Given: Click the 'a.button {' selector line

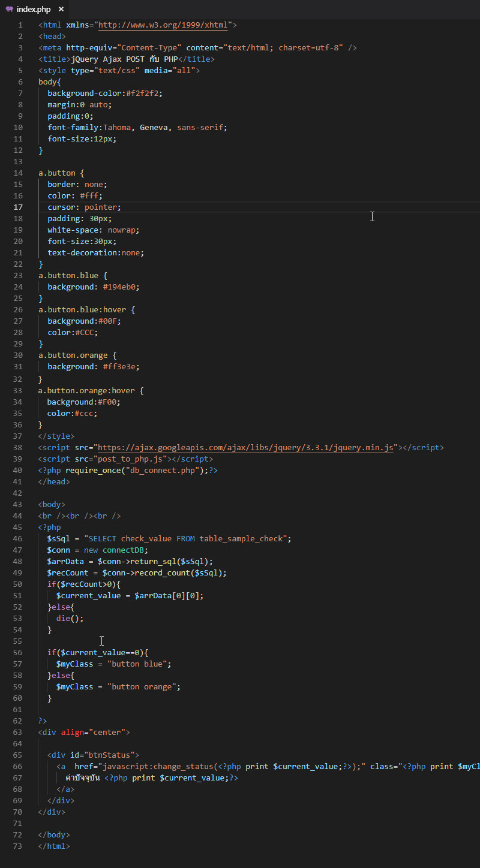Looking at the screenshot, I should pyautogui.click(x=61, y=173).
